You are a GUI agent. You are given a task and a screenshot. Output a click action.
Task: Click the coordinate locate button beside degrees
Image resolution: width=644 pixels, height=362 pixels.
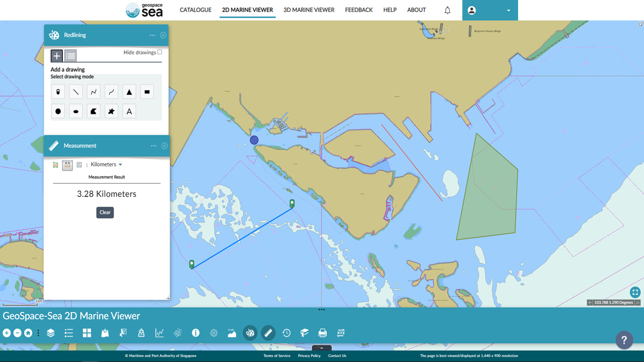click(590, 303)
